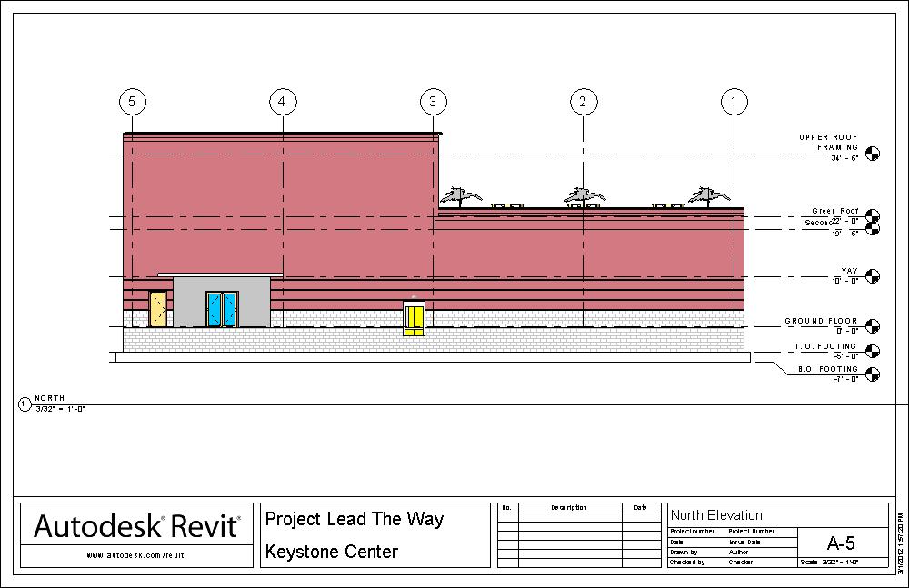Select the yellow door near grid 3
The width and height of the screenshot is (909, 588).
click(414, 319)
